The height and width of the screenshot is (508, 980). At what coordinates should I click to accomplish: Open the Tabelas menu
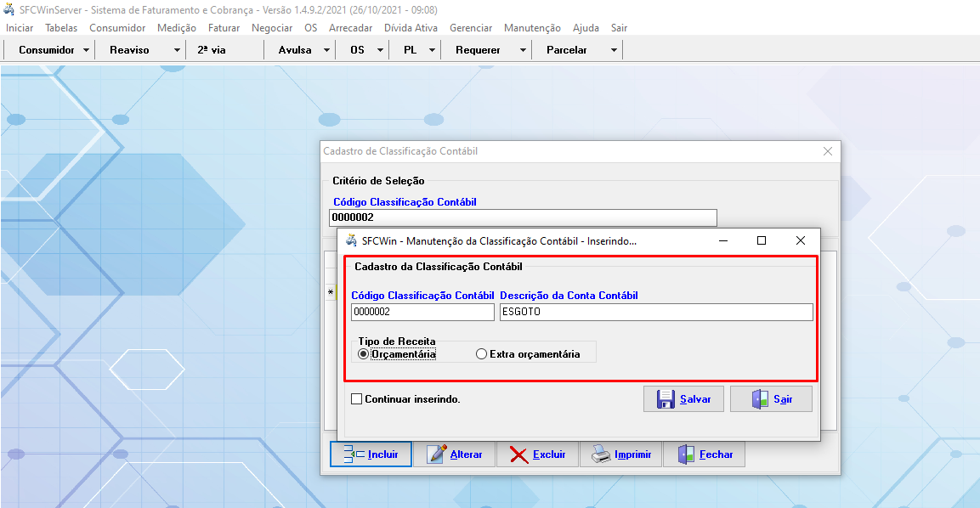click(61, 28)
